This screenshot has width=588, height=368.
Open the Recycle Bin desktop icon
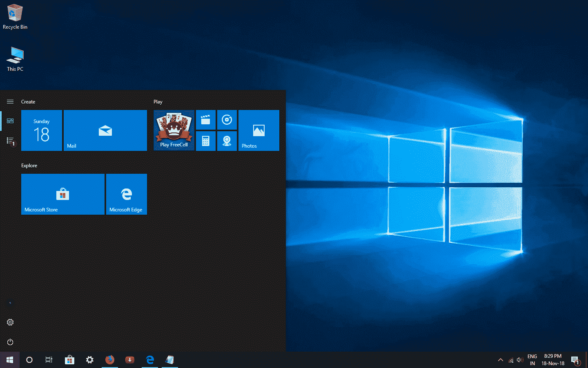pyautogui.click(x=15, y=17)
